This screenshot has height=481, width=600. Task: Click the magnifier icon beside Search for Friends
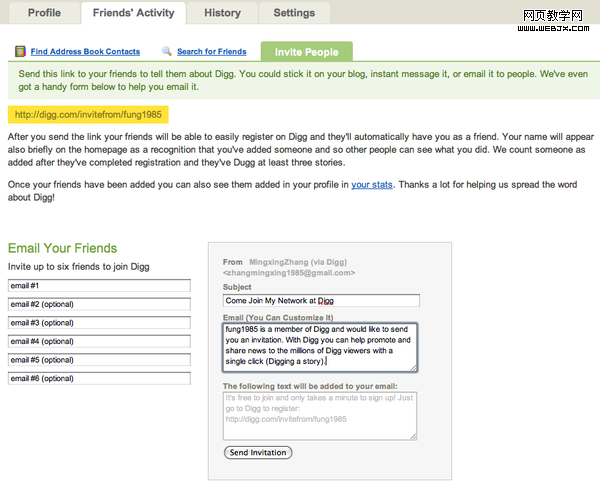point(167,52)
